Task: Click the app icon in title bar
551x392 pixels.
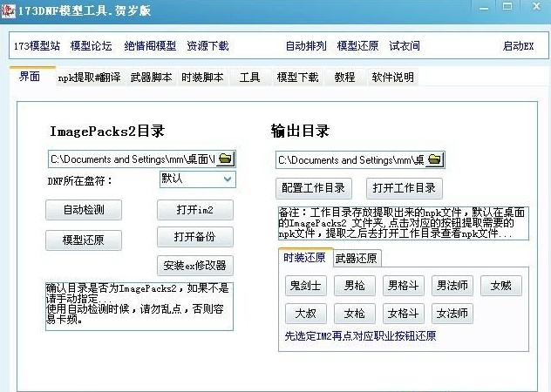Action: click(10, 10)
